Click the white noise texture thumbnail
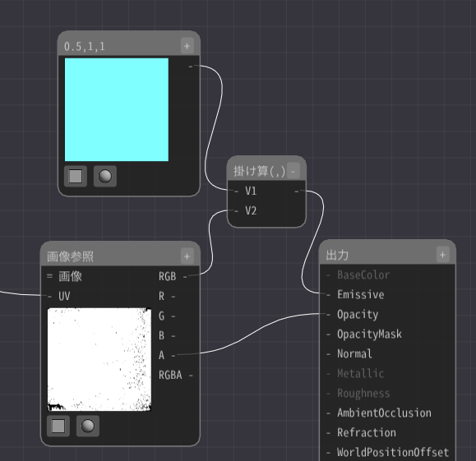Viewport: 476px width, 461px height. pos(99,359)
